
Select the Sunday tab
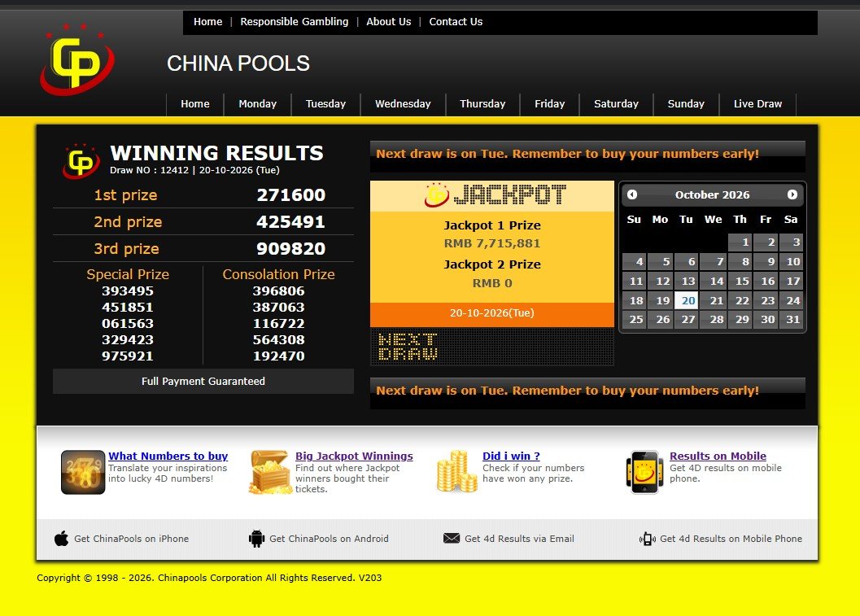tap(686, 104)
